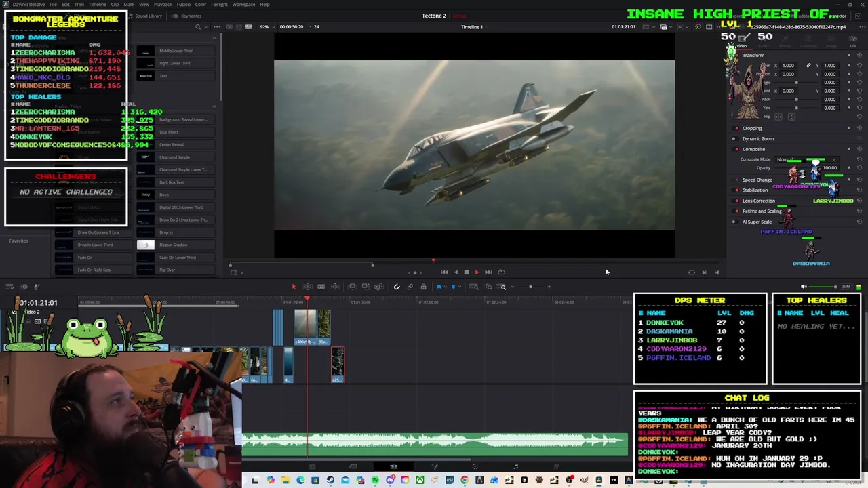Click the Insert Clip tool icon

tap(352, 287)
